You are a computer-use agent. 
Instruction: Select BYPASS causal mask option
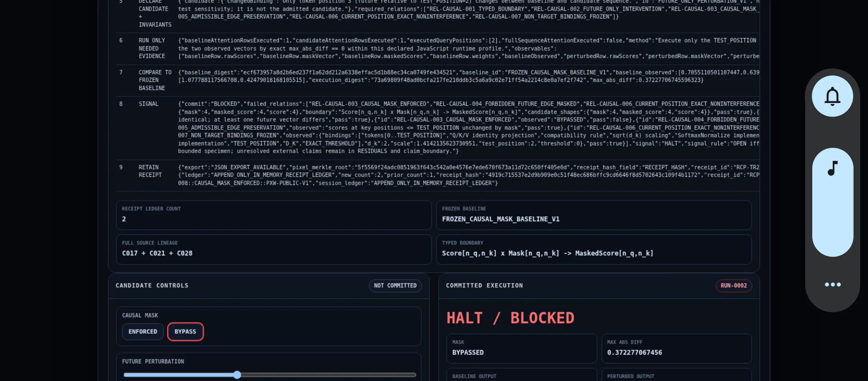185,332
